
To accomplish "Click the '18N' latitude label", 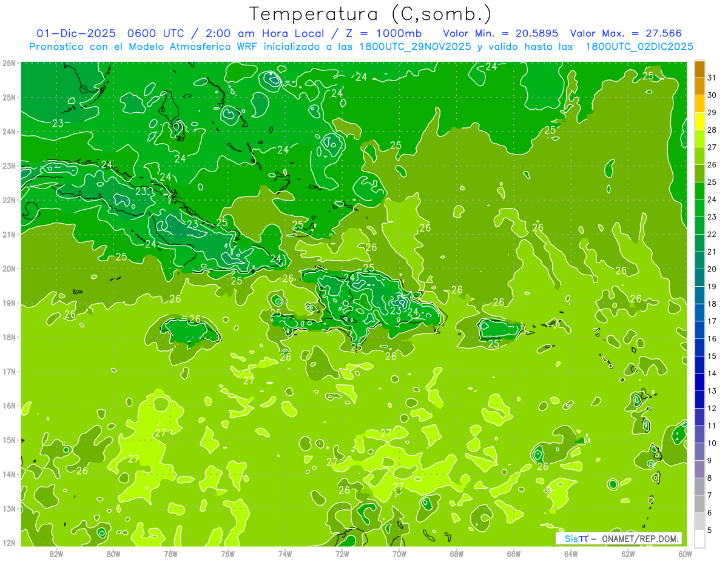I will tap(9, 337).
